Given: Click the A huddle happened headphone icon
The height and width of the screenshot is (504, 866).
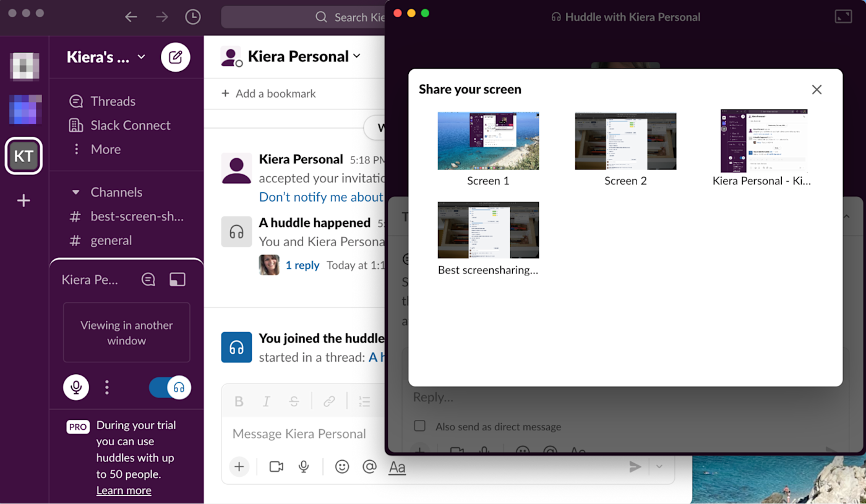Looking at the screenshot, I should [x=236, y=232].
